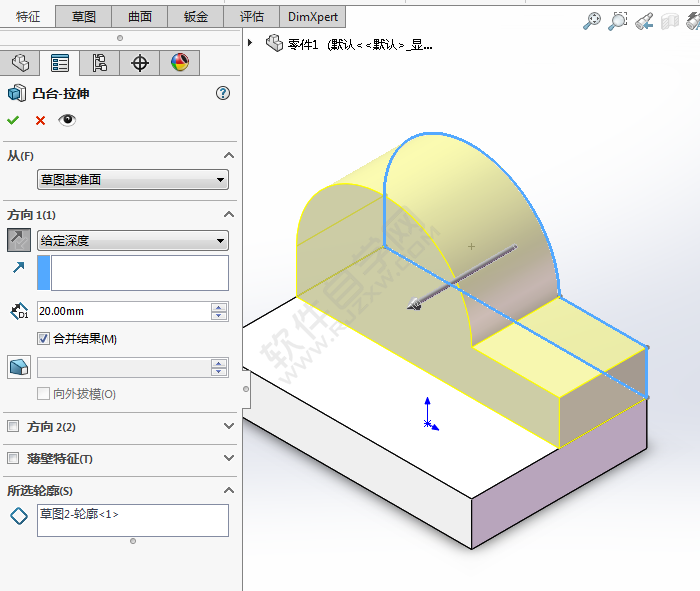
Task: Switch to the 草图 tab
Action: pos(83,17)
